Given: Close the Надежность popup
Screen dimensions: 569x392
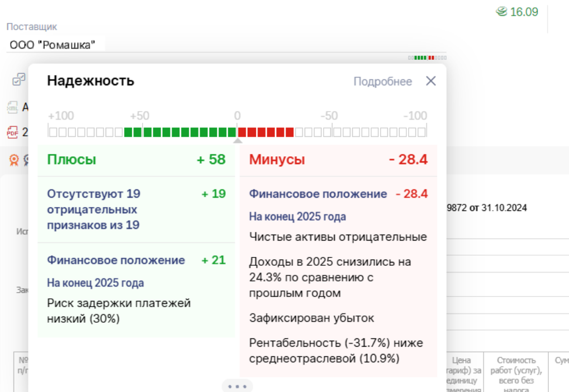Looking at the screenshot, I should coord(431,81).
